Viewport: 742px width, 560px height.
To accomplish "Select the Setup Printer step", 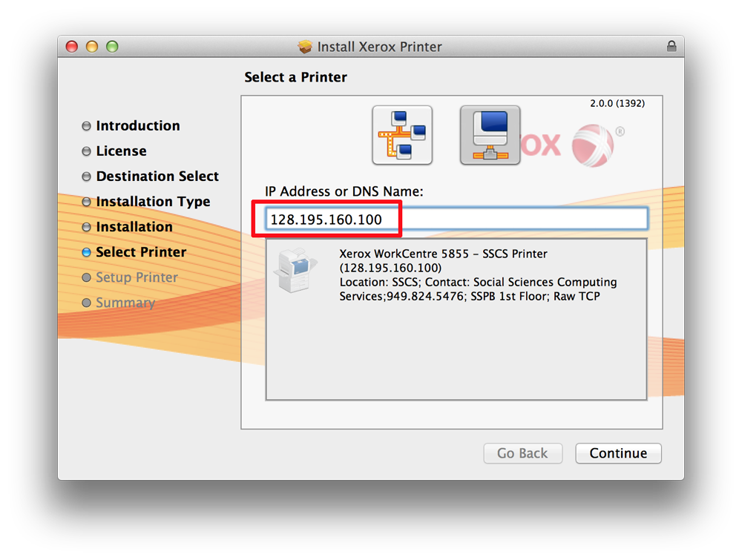I will coord(137,277).
